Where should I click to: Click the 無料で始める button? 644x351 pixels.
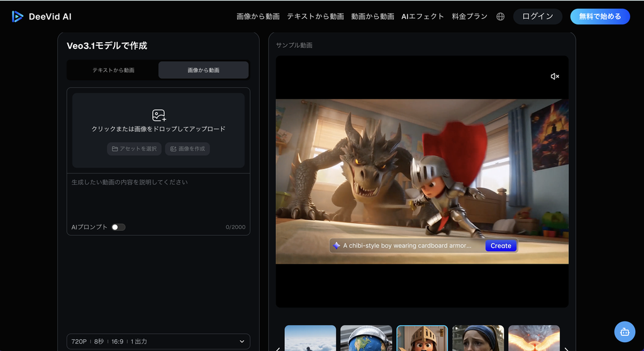tap(600, 16)
